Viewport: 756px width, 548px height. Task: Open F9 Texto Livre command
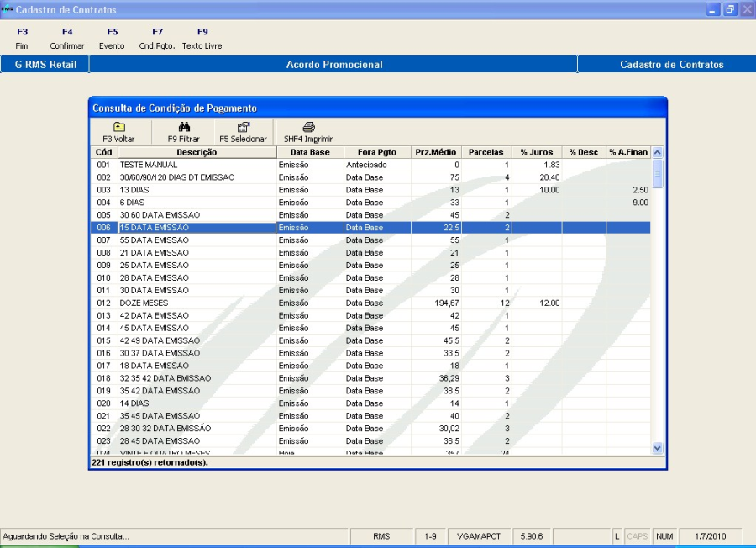[202, 39]
